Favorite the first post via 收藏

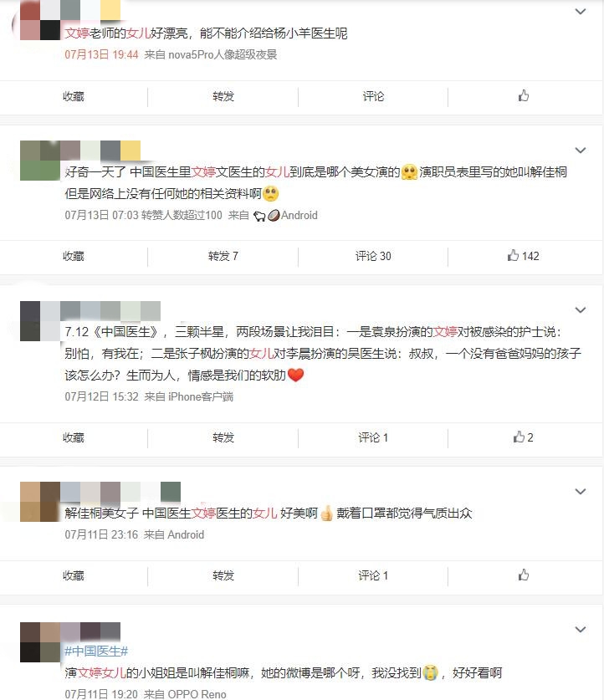74,96
